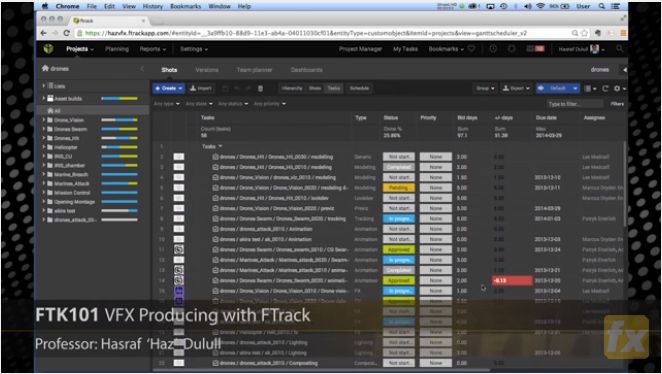
Task: Open the Any priority filter dropdown
Action: click(x=269, y=104)
